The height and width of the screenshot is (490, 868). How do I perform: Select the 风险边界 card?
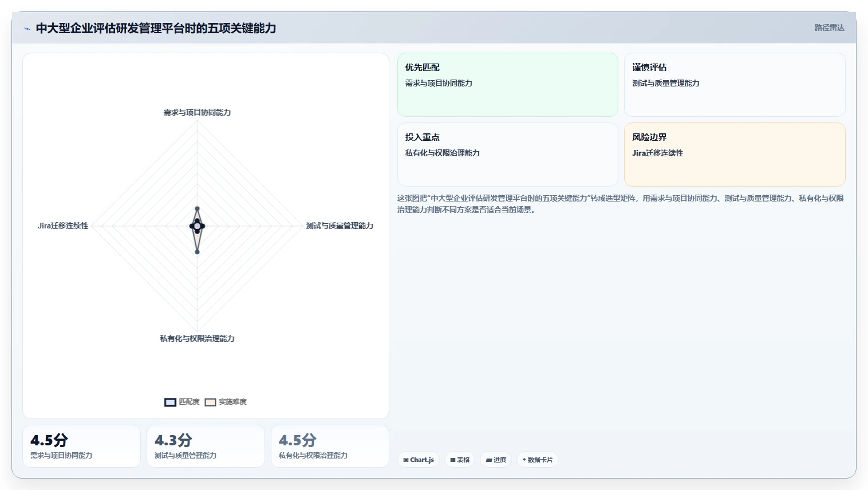click(x=735, y=155)
